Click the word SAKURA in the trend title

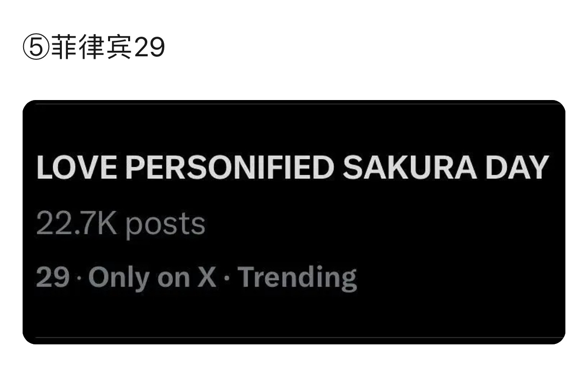(x=410, y=167)
